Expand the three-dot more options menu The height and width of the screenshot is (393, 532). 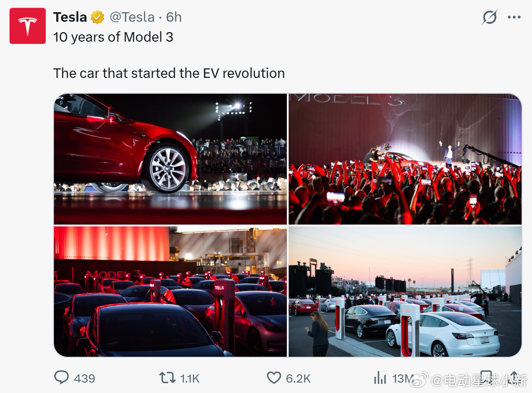click(514, 18)
